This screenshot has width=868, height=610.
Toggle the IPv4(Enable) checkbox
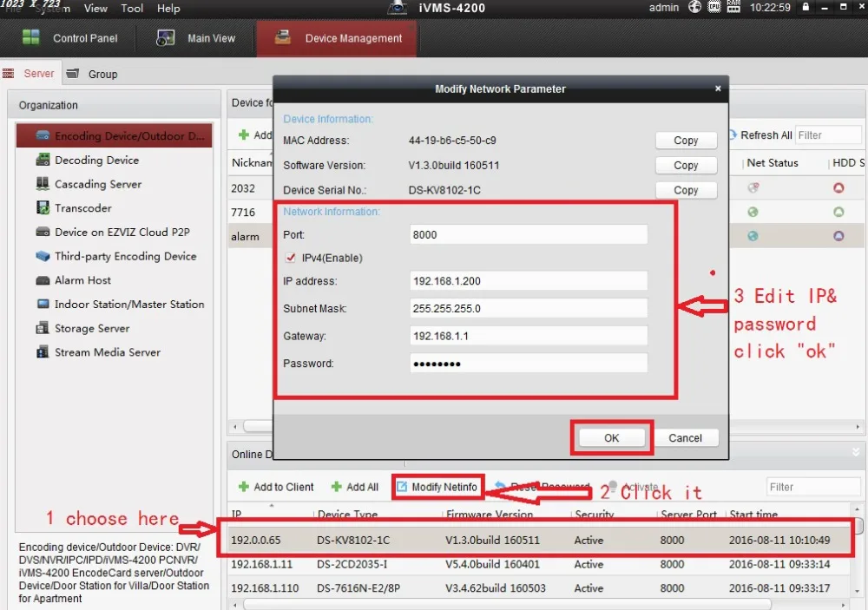pos(291,258)
